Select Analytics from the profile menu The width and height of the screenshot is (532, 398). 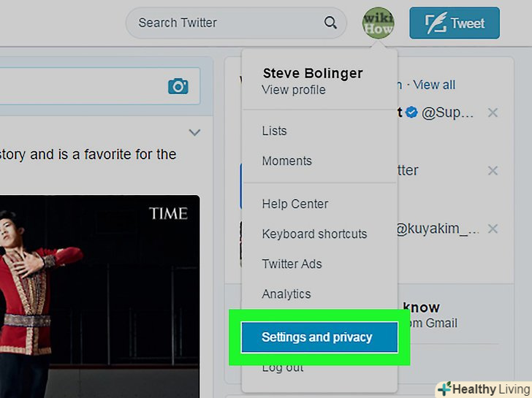(x=286, y=294)
